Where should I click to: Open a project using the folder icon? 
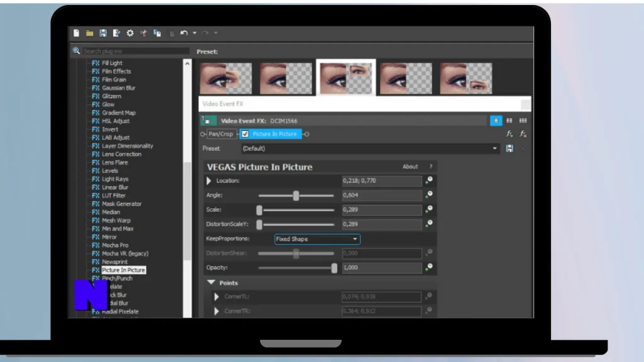[x=89, y=33]
